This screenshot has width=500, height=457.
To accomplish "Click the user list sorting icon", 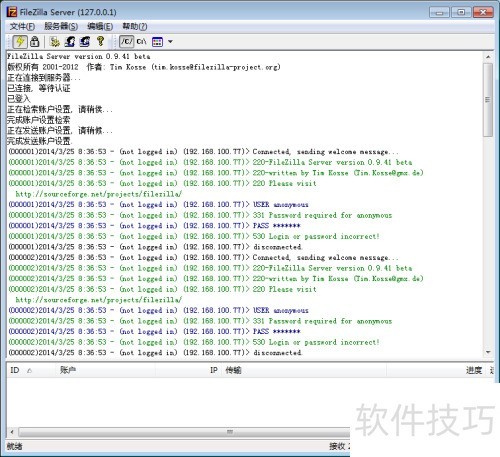I will pyautogui.click(x=157, y=42).
